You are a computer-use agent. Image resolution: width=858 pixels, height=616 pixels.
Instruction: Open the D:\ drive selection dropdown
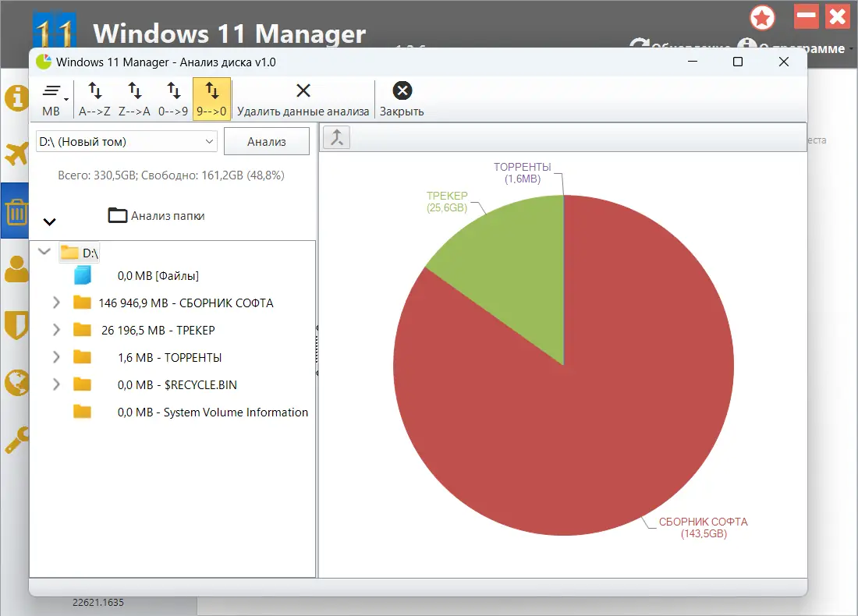tap(126, 142)
